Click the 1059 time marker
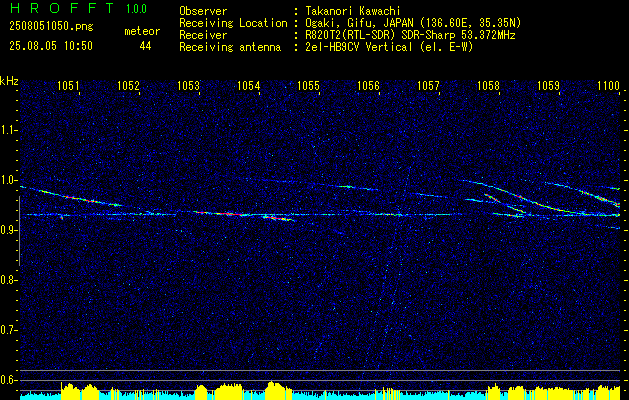This screenshot has width=629, height=400. [x=548, y=85]
